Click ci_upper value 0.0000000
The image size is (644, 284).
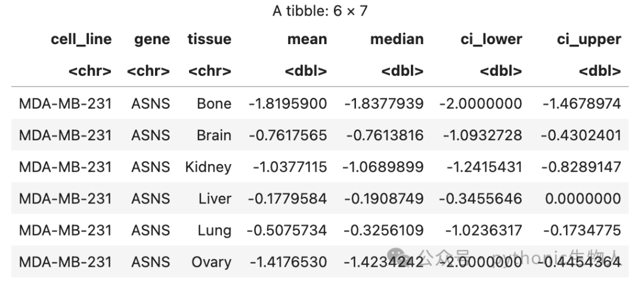pos(583,199)
